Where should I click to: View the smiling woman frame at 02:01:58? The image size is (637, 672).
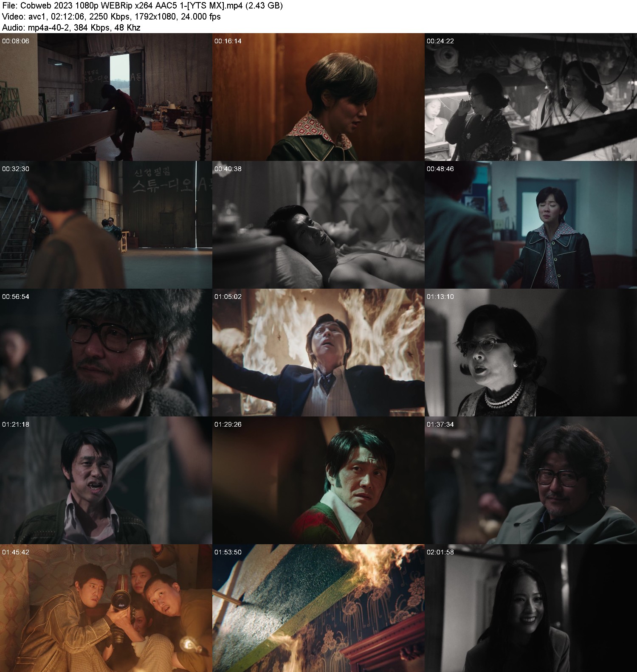(531, 608)
